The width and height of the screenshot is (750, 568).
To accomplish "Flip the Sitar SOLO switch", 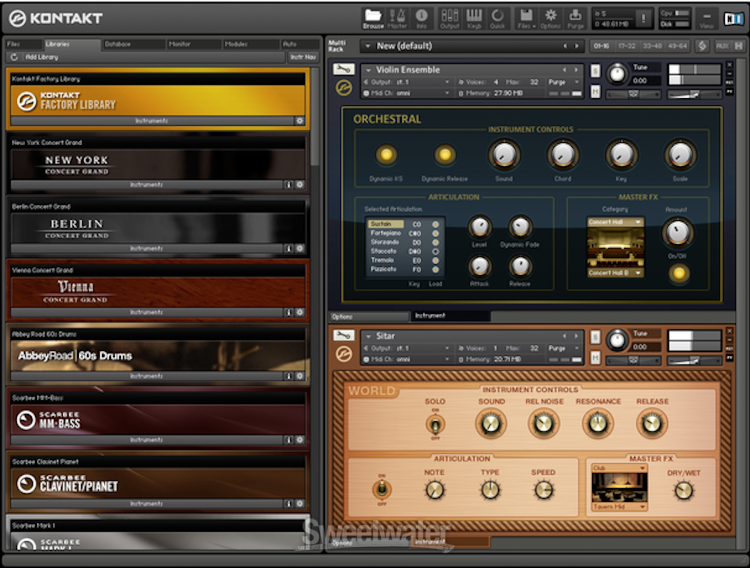I will [435, 424].
